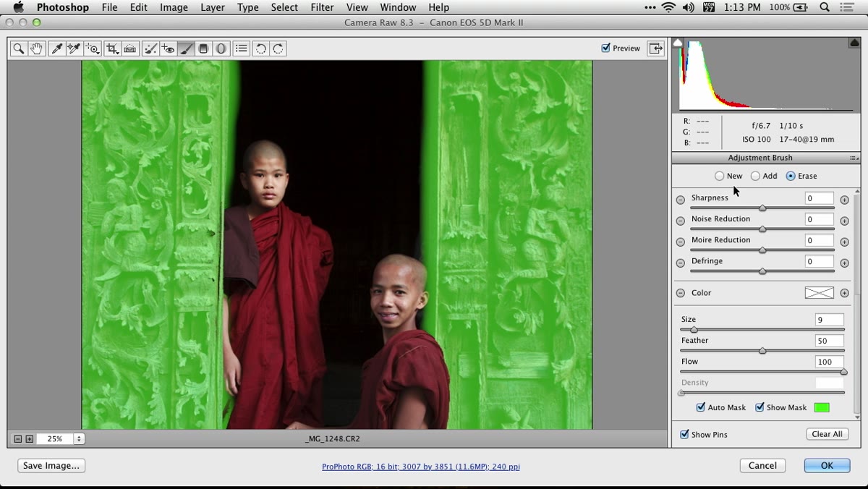Increase Noise Reduction with plus icon
This screenshot has height=489, width=868.
[844, 221]
